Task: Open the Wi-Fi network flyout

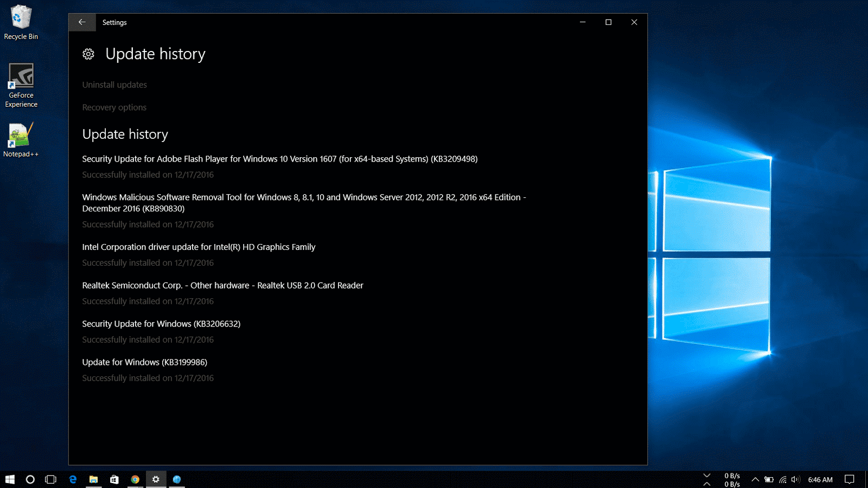Action: tap(783, 479)
